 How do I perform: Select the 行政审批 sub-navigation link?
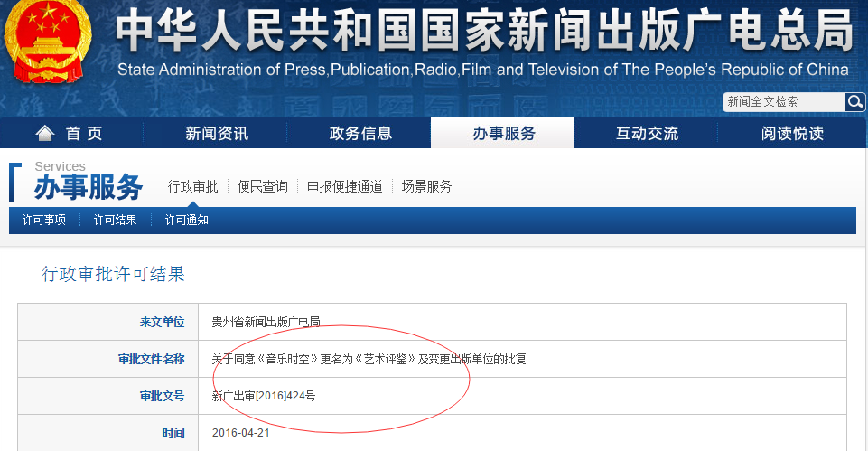[192, 186]
